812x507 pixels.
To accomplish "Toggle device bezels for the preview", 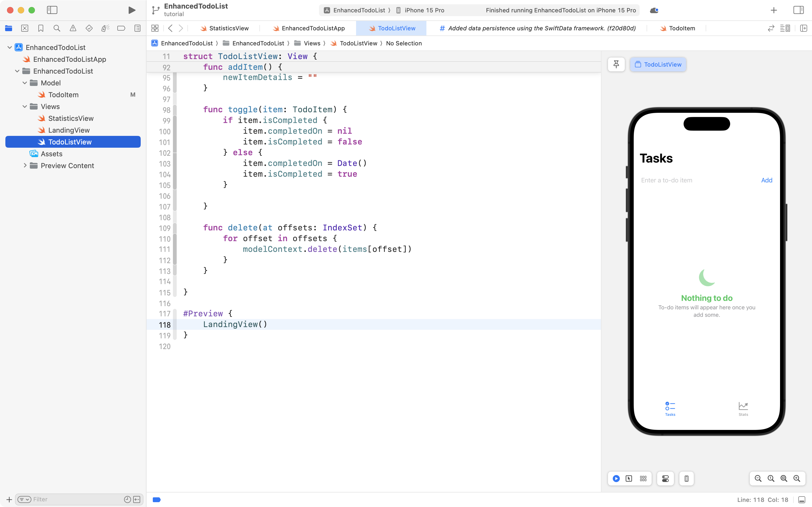I will 686,479.
